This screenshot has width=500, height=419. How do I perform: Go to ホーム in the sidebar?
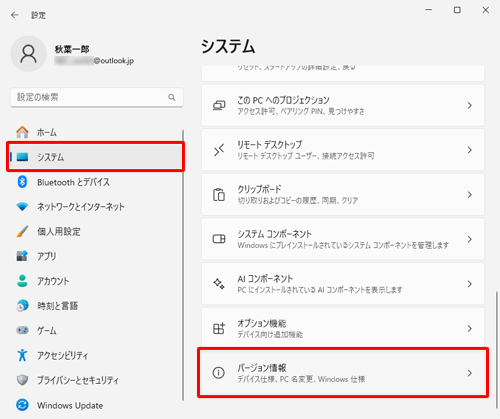coord(96,132)
